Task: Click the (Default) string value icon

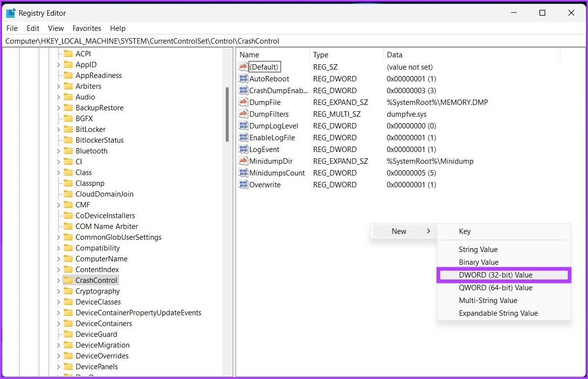Action: point(243,67)
